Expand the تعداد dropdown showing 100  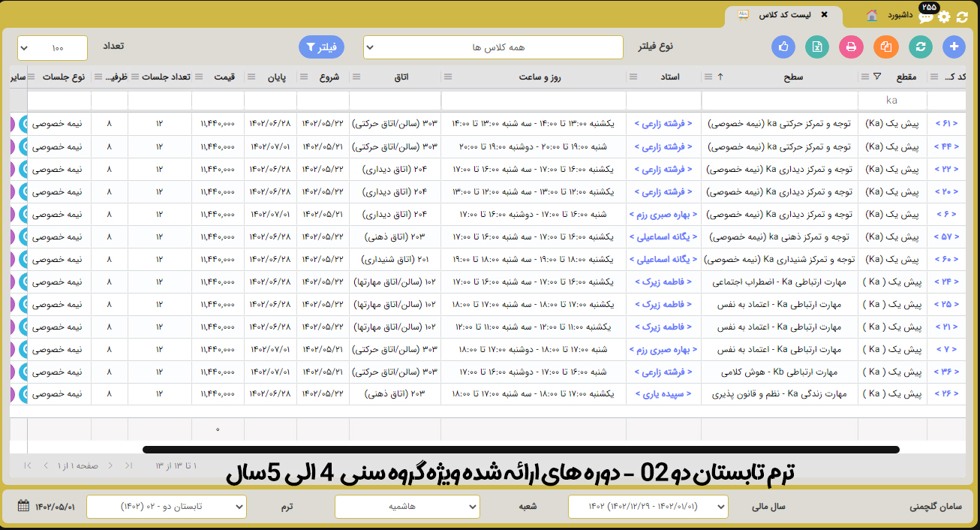pyautogui.click(x=53, y=48)
